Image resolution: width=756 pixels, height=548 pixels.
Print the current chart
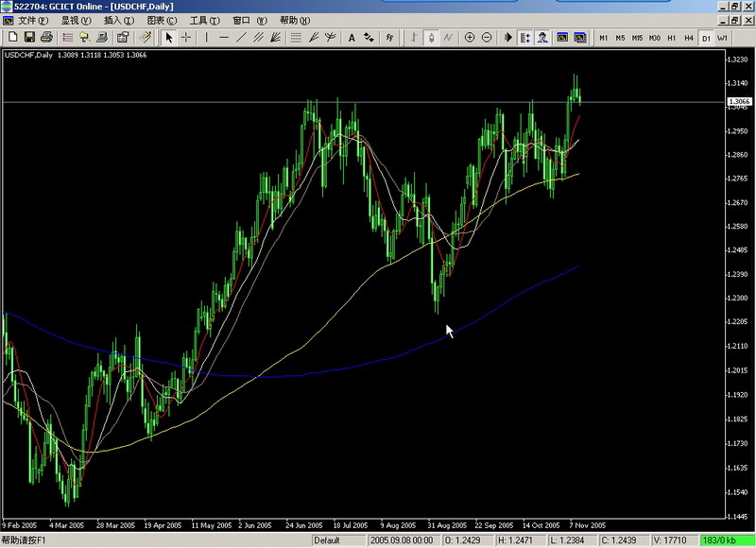pos(45,37)
